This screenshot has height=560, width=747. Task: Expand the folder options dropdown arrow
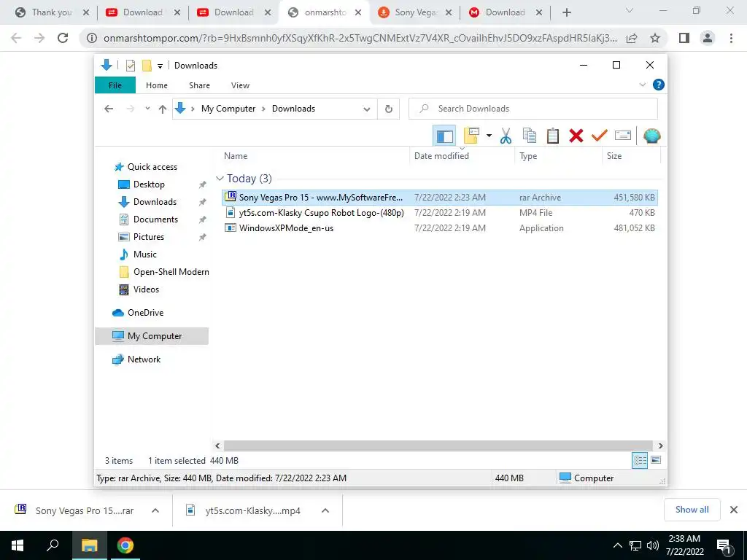pos(489,136)
